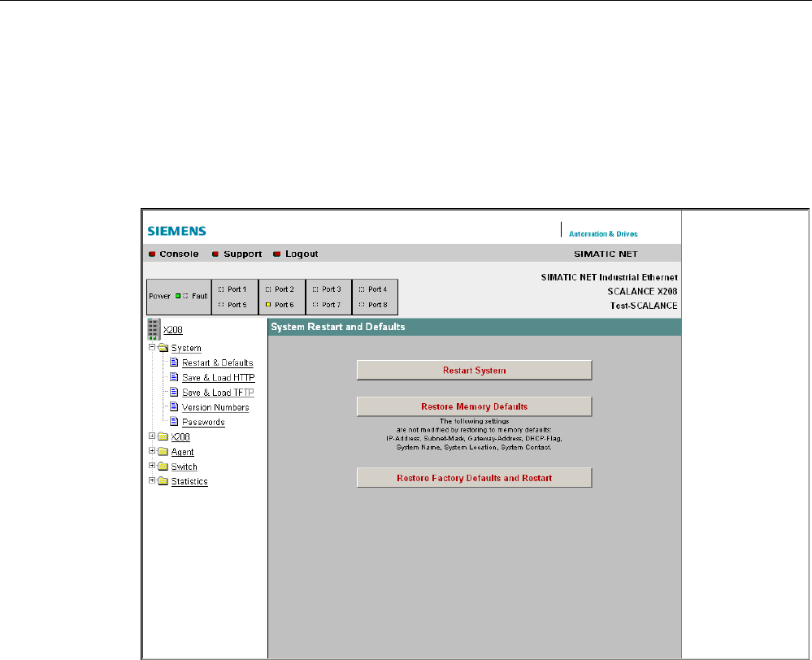Viewport: 812px width, 660px height.
Task: Click the Port 4 label
Action: click(x=377, y=289)
